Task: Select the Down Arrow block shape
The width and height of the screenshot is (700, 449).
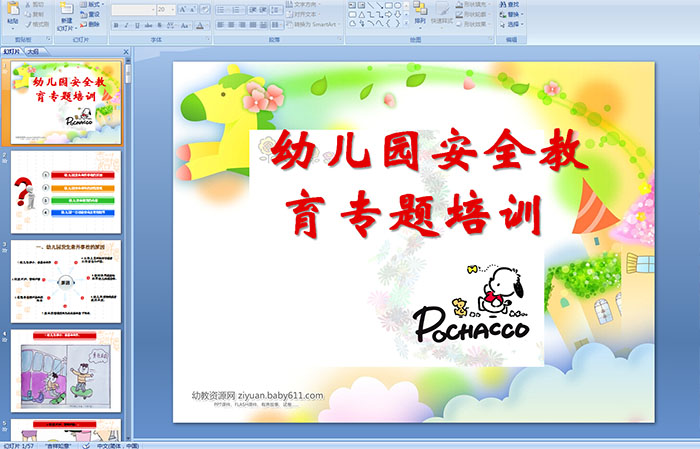Action: [398, 15]
